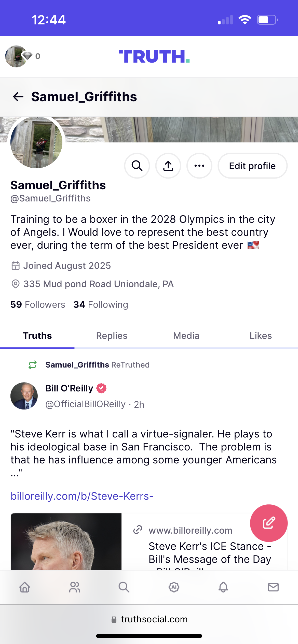Screen dimensions: 298x644
Task: Tap the pink compose truth button
Action: tap(269, 523)
